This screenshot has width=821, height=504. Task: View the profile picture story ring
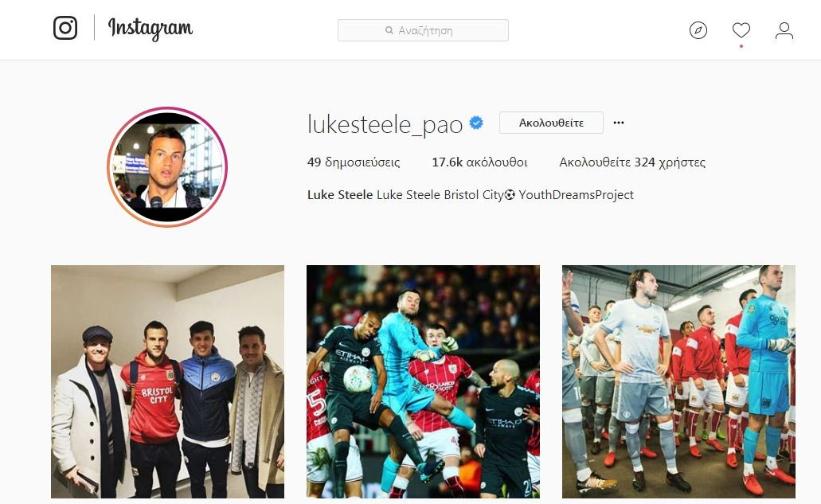coord(167,167)
